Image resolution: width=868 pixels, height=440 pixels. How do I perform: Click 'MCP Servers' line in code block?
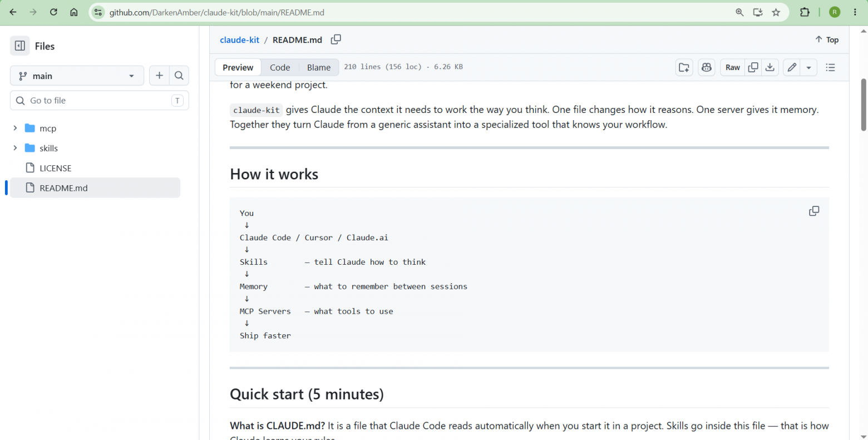click(317, 312)
